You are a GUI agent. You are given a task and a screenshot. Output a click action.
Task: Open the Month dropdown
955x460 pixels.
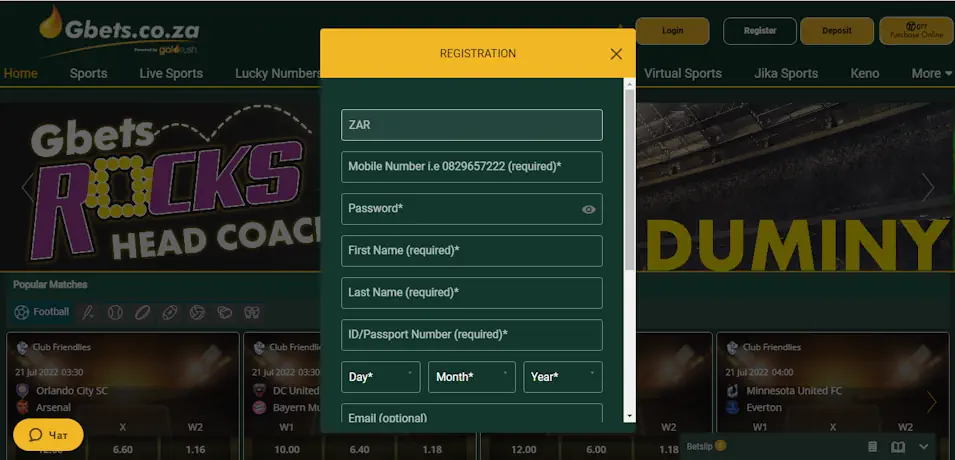(x=472, y=377)
